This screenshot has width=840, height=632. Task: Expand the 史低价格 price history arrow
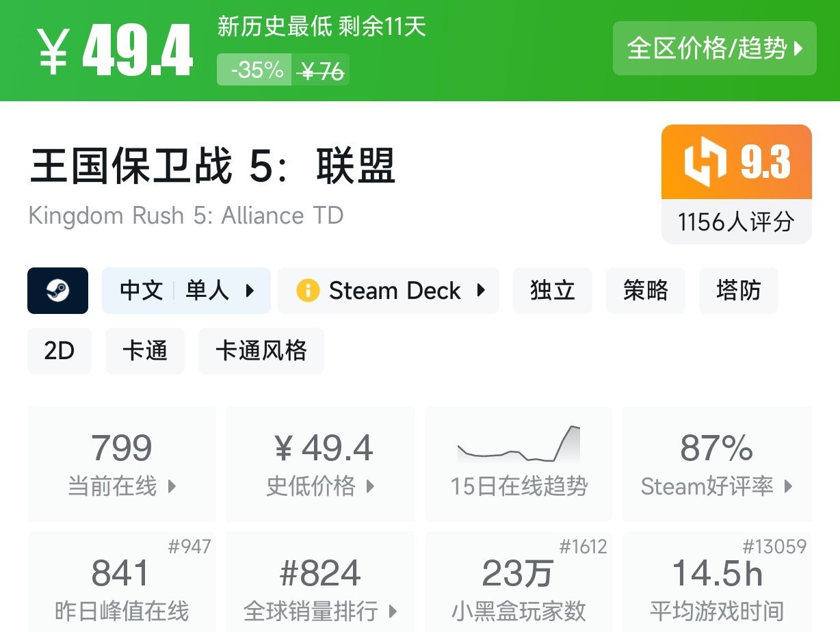point(370,486)
